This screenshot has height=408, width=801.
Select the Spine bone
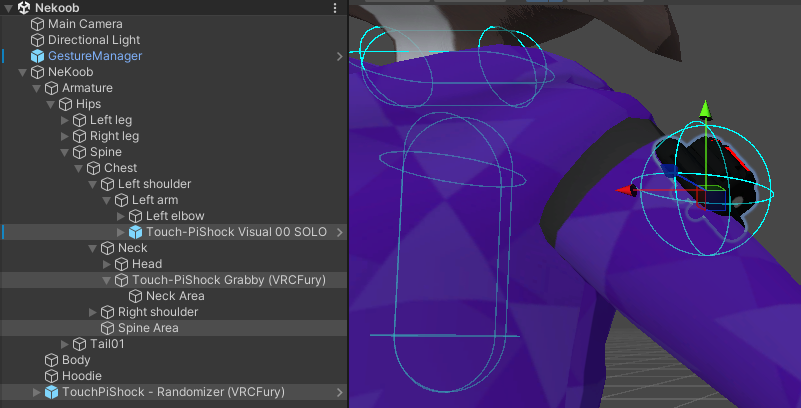tap(106, 152)
